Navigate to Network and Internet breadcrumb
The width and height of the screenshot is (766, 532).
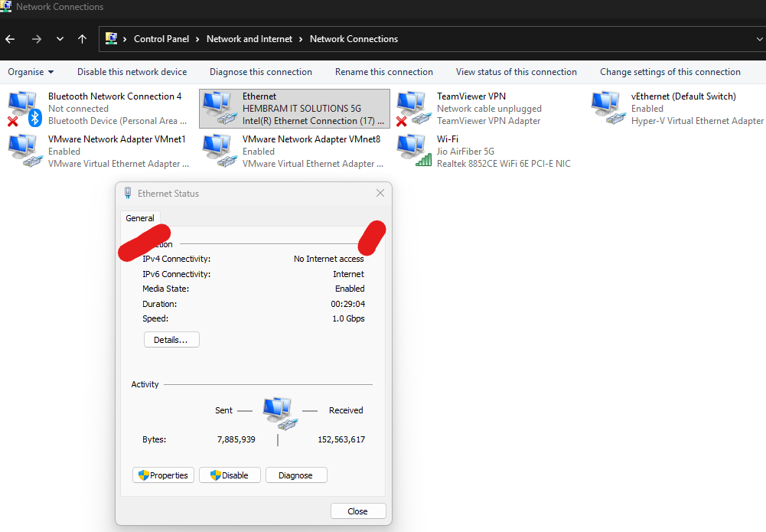[249, 39]
